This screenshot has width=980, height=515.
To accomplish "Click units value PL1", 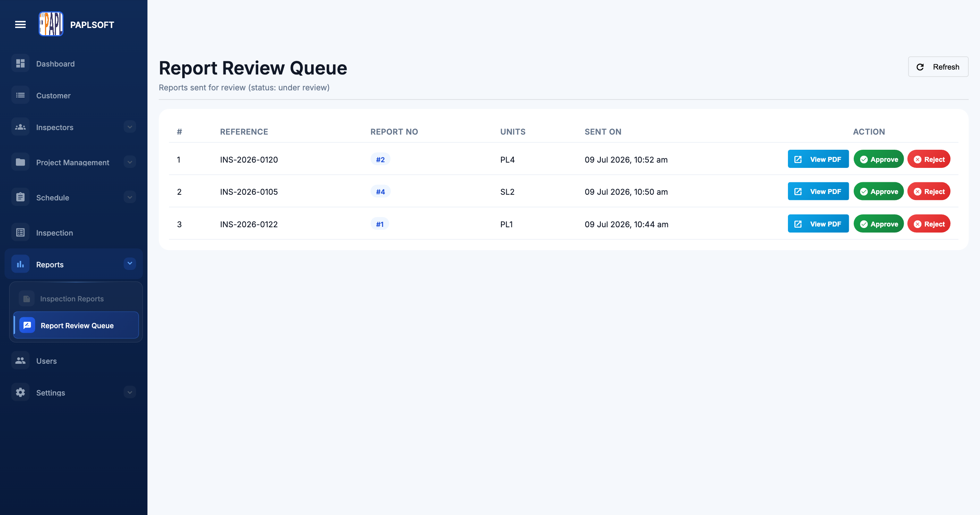I will 506,224.
